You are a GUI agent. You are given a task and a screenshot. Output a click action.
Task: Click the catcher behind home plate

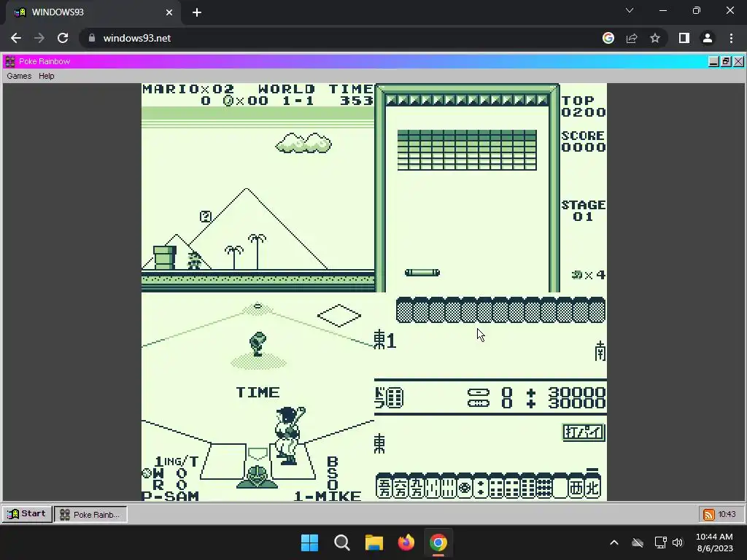point(257,477)
